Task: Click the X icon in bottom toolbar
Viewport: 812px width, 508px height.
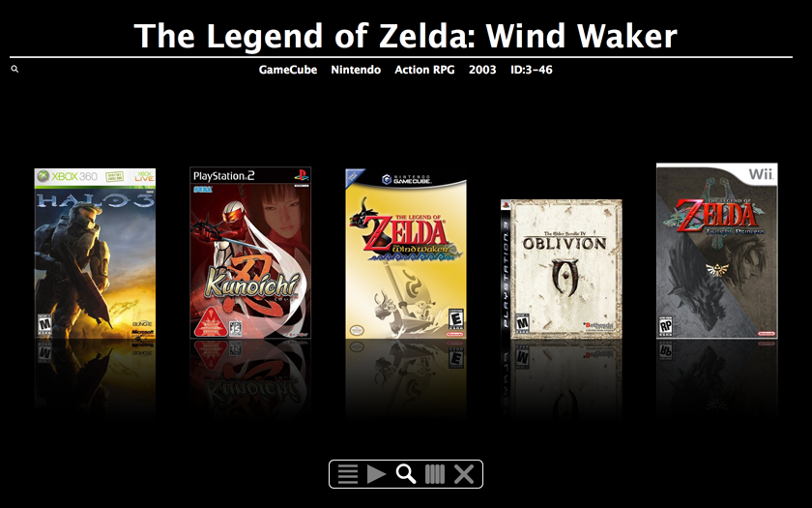Action: tap(464, 474)
